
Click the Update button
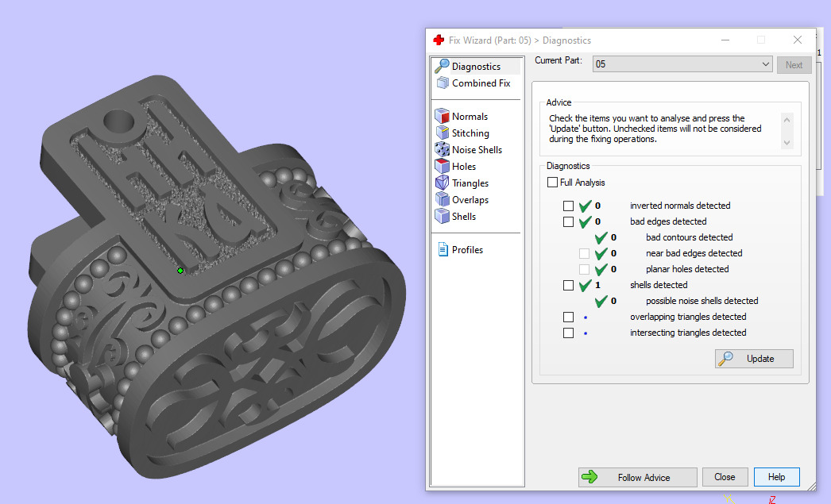754,359
